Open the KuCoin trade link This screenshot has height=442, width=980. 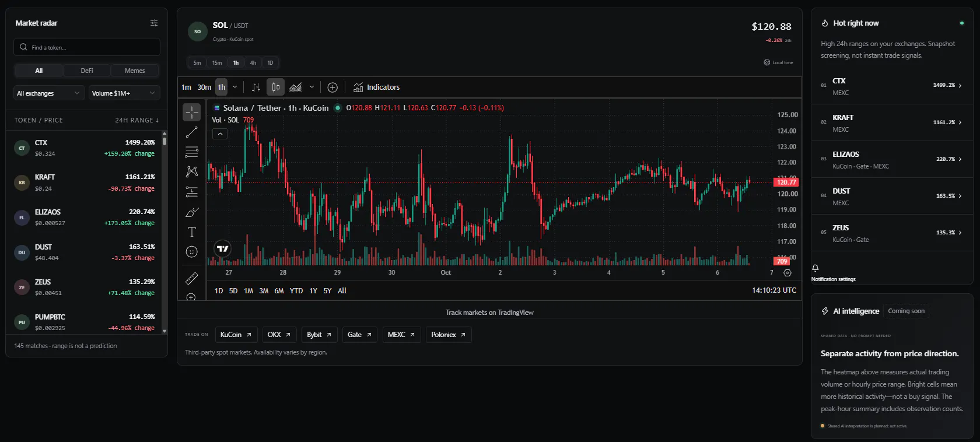pyautogui.click(x=236, y=335)
